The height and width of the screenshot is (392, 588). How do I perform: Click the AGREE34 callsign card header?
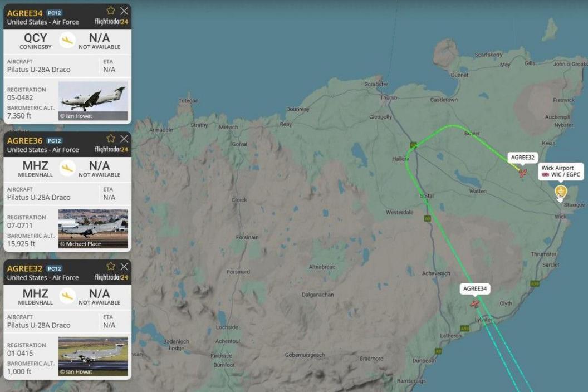(x=24, y=13)
